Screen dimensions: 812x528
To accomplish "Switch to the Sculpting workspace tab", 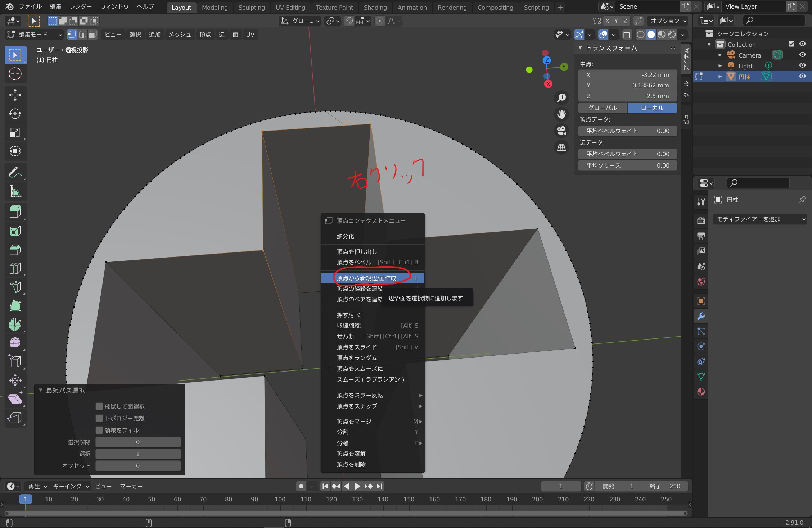I will (x=251, y=7).
